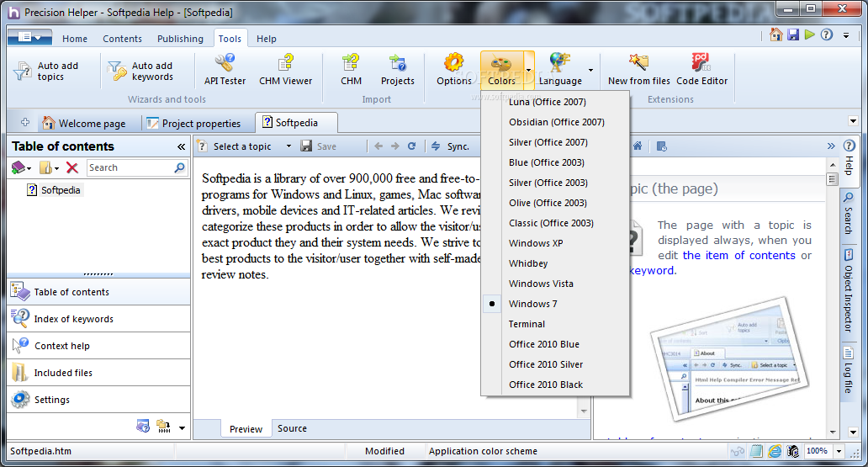Image resolution: width=868 pixels, height=467 pixels.
Task: Click the home icon in quick access bar
Action: click(x=776, y=34)
